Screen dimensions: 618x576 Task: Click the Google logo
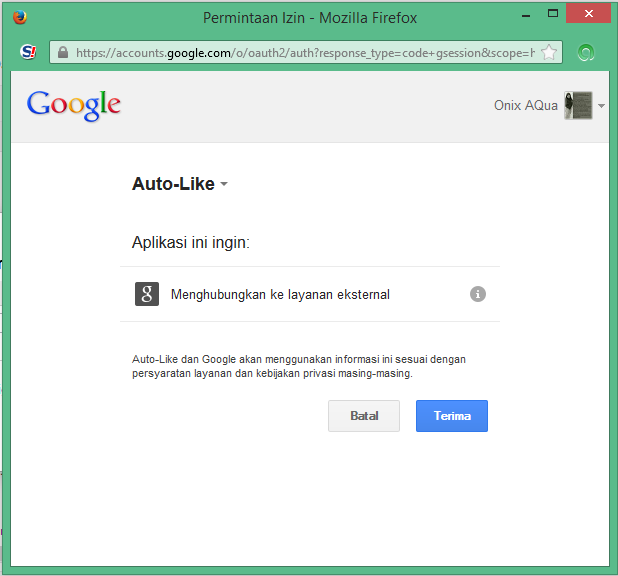click(x=74, y=105)
